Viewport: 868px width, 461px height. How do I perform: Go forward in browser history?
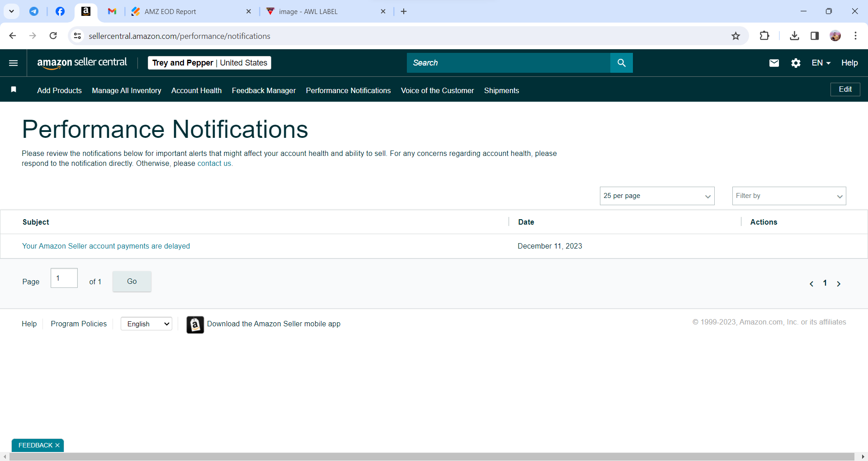(33, 36)
